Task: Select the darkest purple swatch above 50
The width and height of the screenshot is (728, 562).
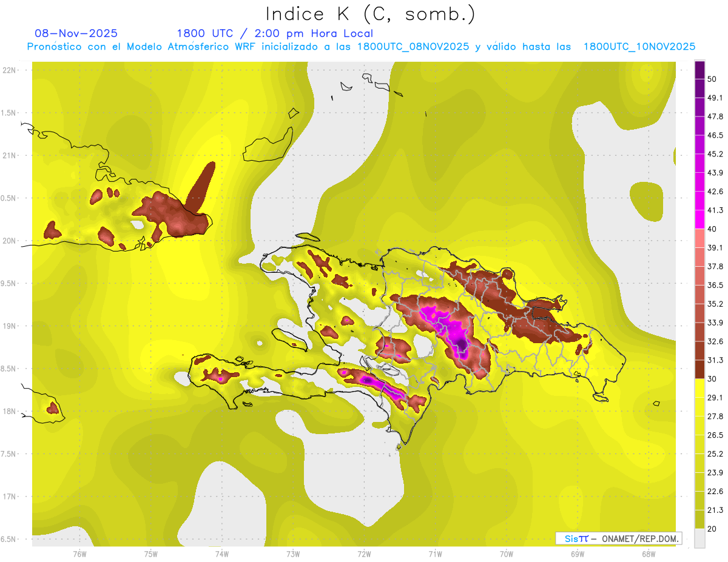Action: (x=699, y=69)
